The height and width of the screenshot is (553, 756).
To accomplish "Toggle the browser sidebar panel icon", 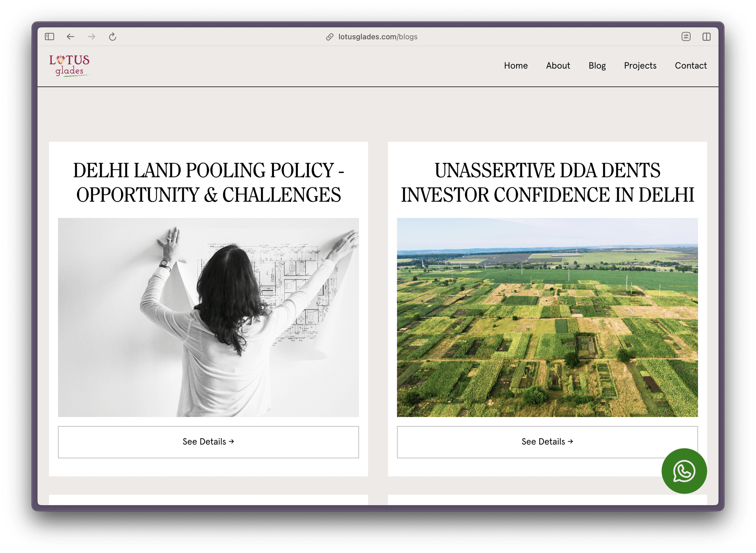I will tap(49, 37).
